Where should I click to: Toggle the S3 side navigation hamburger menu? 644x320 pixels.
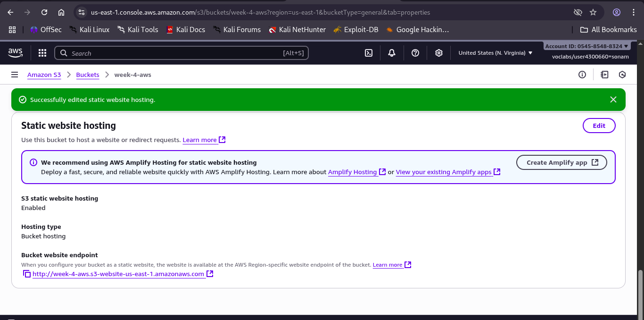pyautogui.click(x=15, y=75)
